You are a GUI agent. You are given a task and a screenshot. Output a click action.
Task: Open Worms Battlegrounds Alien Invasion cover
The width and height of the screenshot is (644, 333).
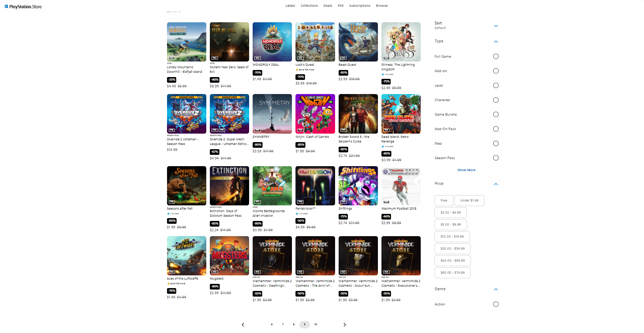pyautogui.click(x=272, y=186)
